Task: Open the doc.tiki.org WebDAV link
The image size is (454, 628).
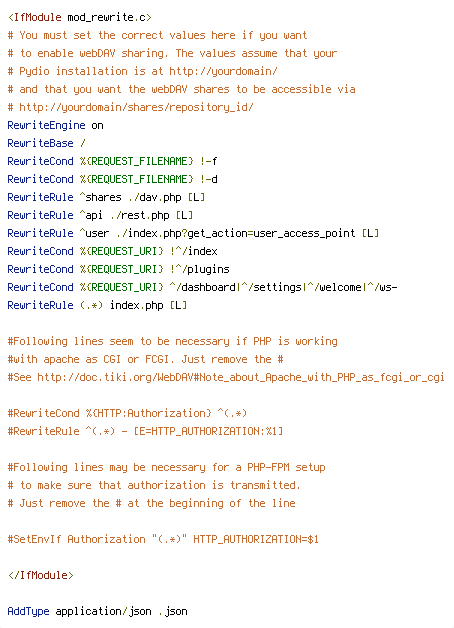Action: click(241, 377)
